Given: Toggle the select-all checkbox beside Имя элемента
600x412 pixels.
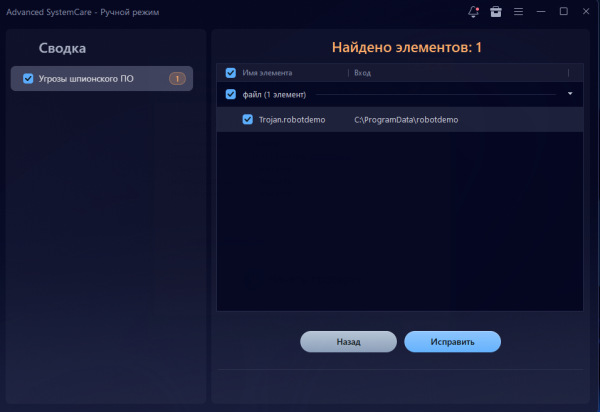Looking at the screenshot, I should click(x=231, y=73).
